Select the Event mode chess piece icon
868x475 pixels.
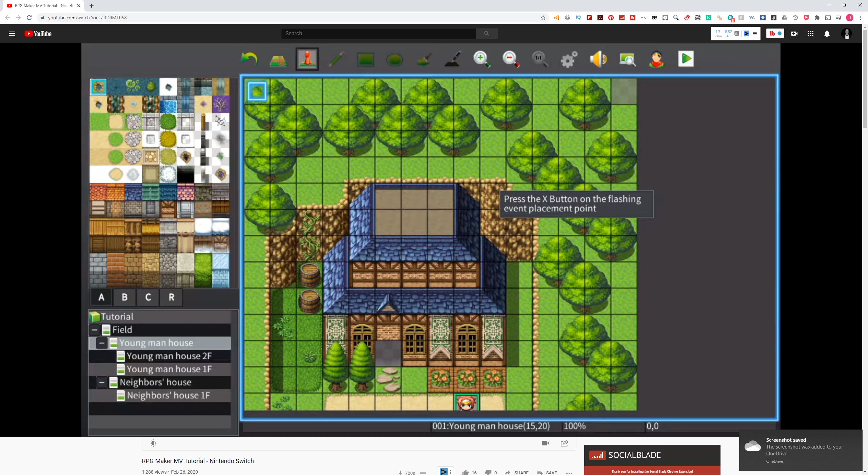coord(307,59)
